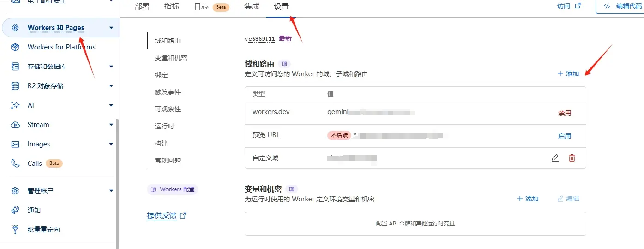The image size is (644, 249).
Task: Click the code icon in 编辑代码 button
Action: tap(607, 6)
